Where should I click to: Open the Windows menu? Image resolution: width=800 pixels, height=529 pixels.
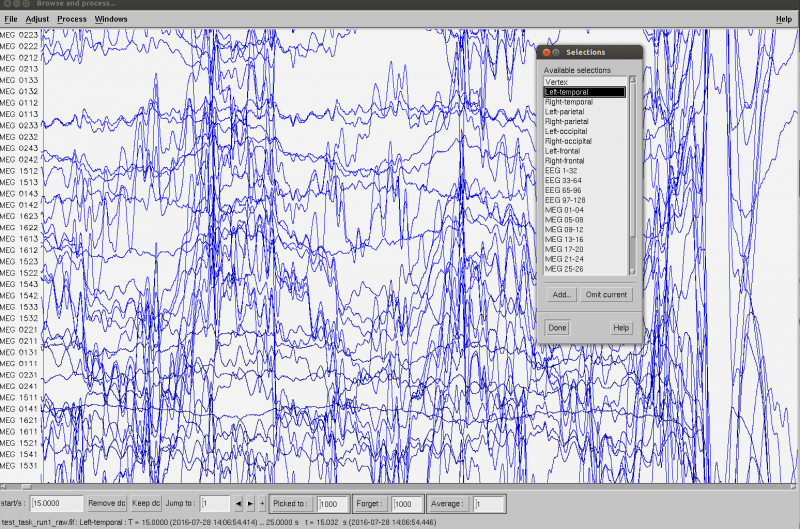click(x=110, y=19)
